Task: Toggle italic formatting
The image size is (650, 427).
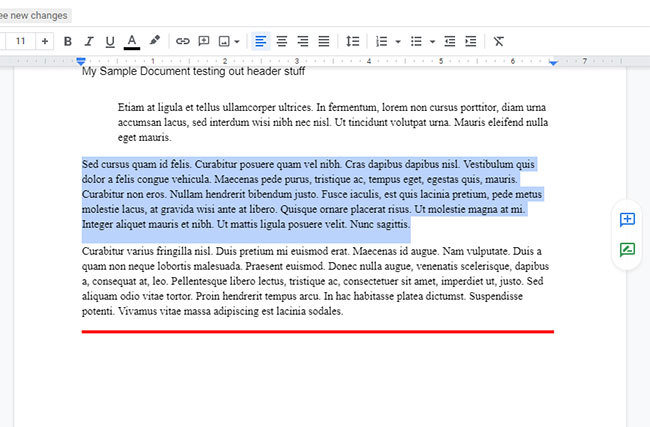Action: (x=88, y=41)
